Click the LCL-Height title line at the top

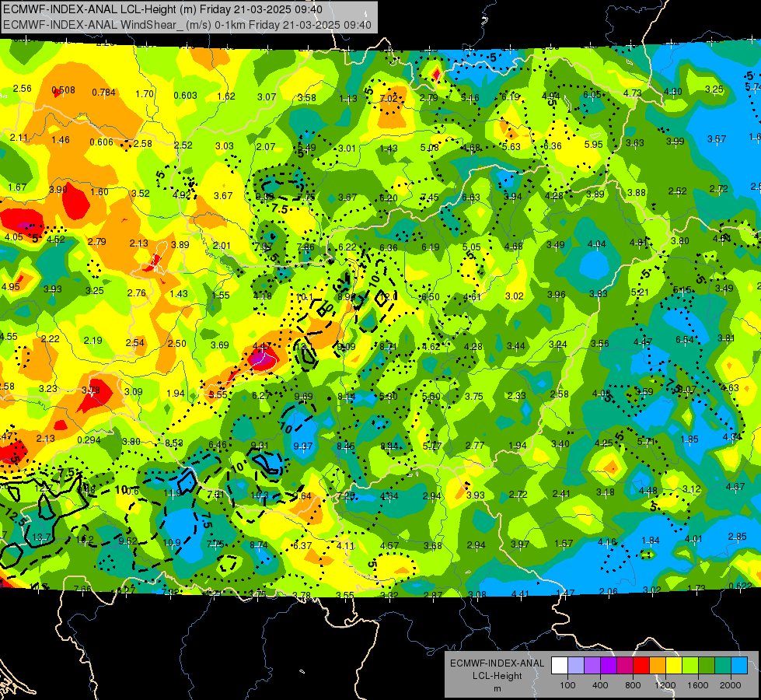[x=162, y=9]
